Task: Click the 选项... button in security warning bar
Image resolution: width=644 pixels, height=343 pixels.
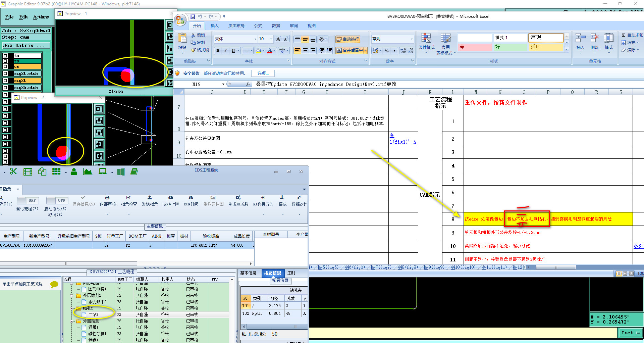Action: (x=263, y=73)
